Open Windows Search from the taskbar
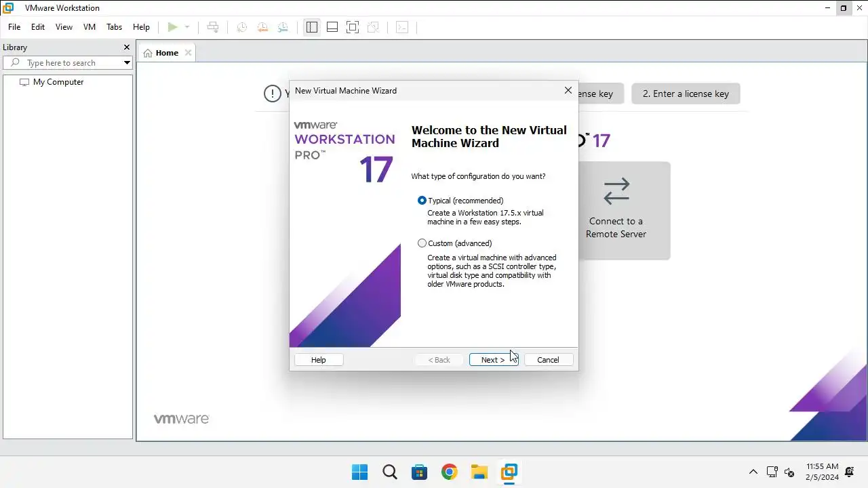The width and height of the screenshot is (868, 488). point(389,472)
